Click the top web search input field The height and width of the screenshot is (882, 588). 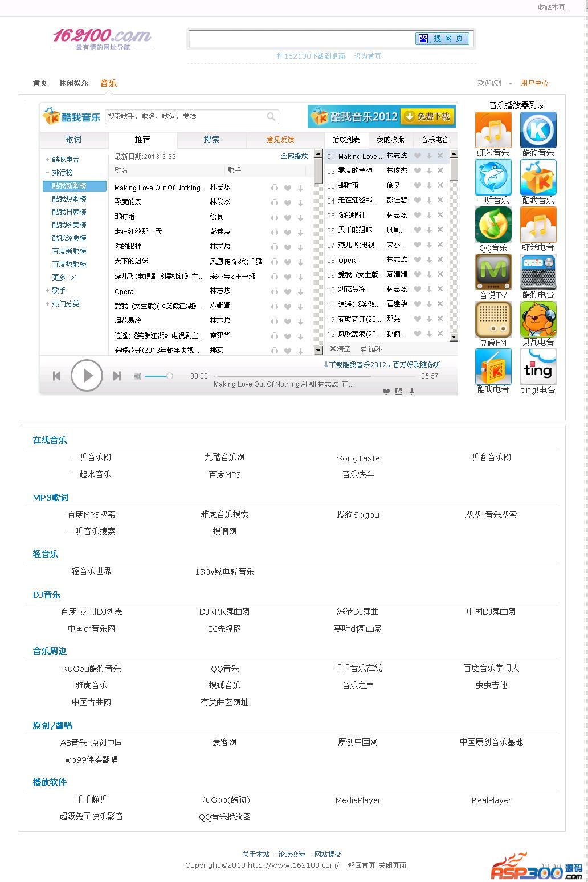click(x=302, y=38)
